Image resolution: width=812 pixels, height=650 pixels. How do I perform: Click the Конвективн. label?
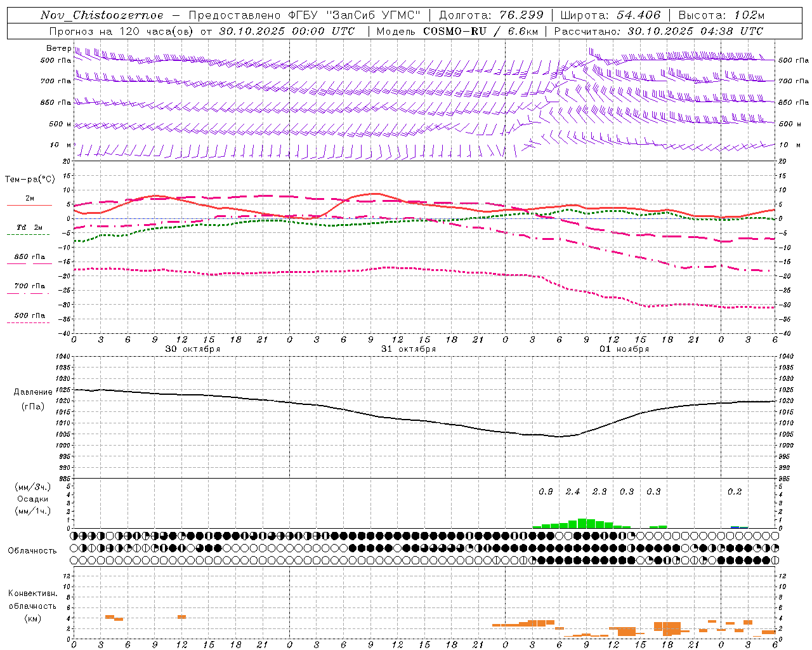point(33,594)
